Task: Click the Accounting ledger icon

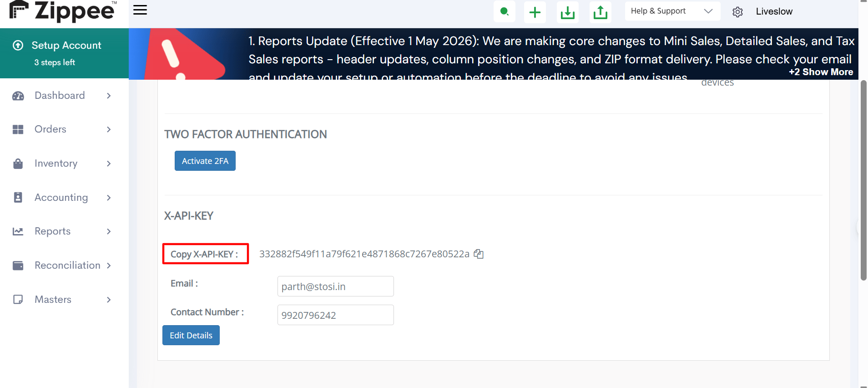Action: tap(18, 197)
